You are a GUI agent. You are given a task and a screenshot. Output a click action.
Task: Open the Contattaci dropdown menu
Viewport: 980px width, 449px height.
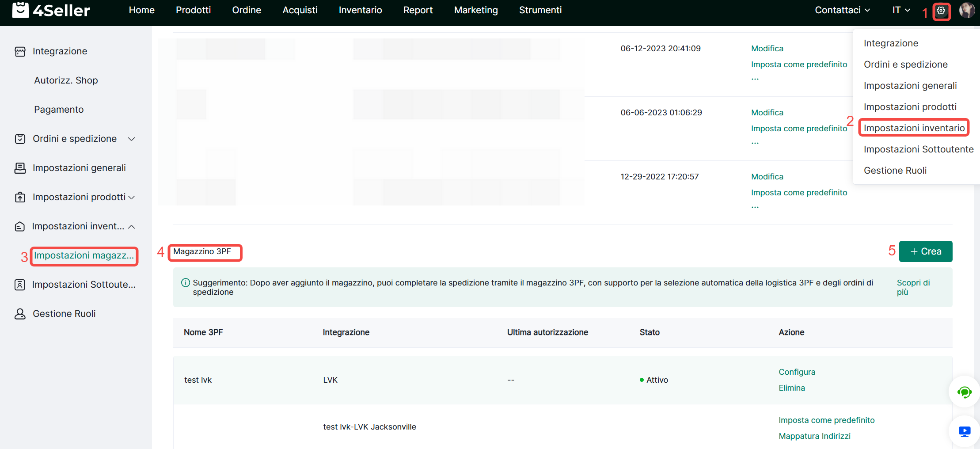(x=842, y=10)
